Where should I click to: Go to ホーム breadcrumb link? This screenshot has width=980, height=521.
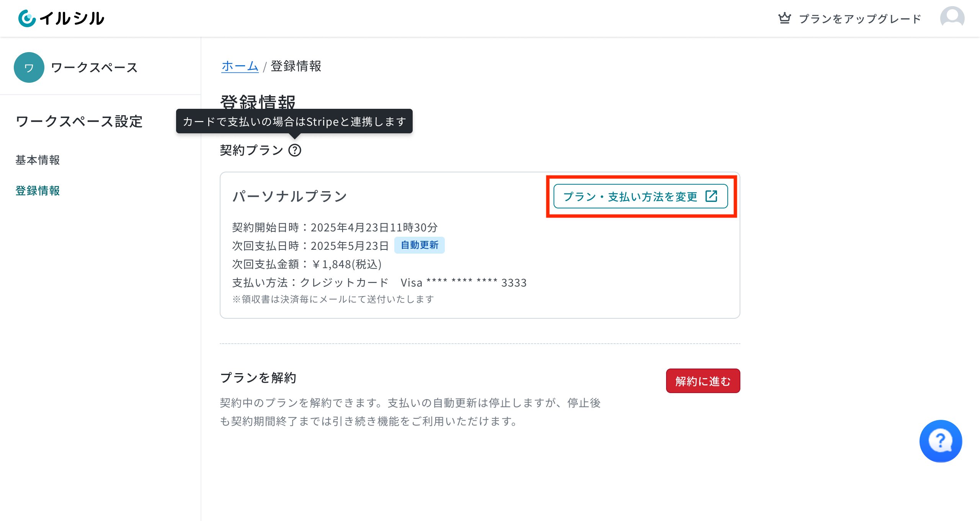click(240, 66)
